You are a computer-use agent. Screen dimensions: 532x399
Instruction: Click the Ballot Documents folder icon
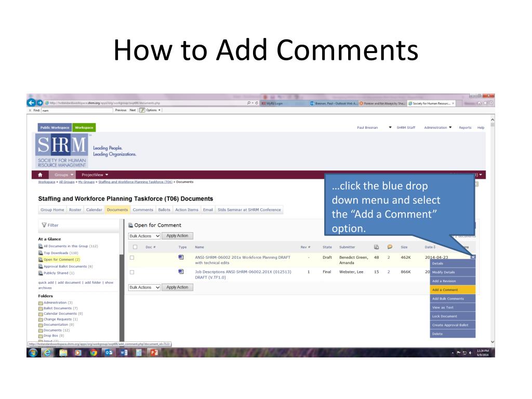(41, 309)
